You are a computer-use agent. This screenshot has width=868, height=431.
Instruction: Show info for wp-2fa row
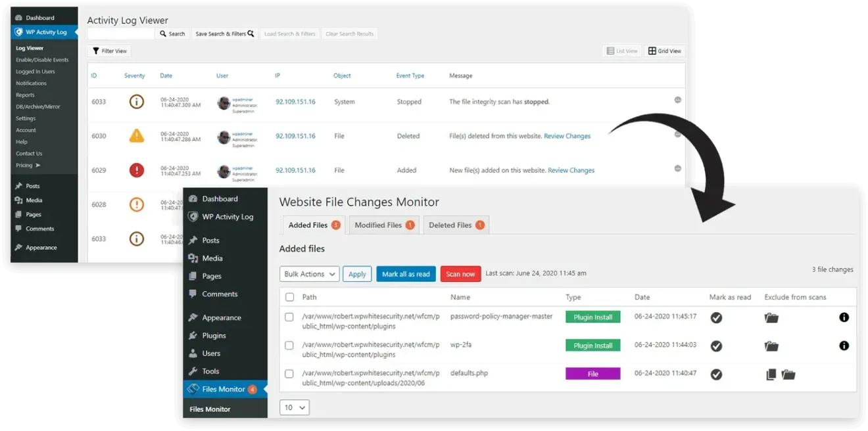844,346
